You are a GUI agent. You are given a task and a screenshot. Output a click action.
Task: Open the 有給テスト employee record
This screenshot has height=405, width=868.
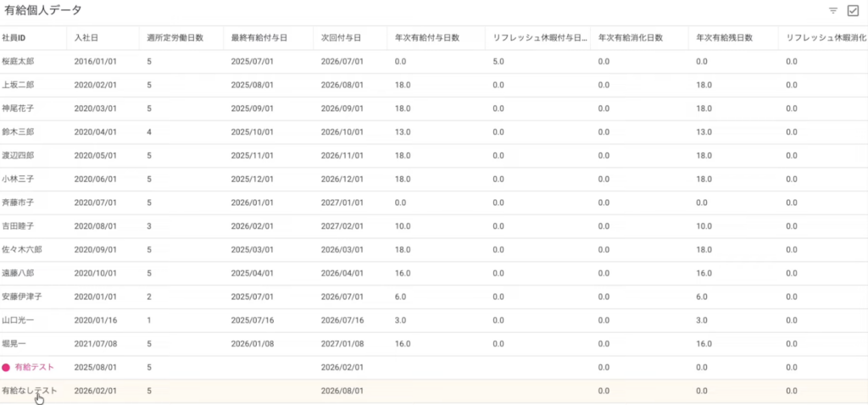click(36, 368)
